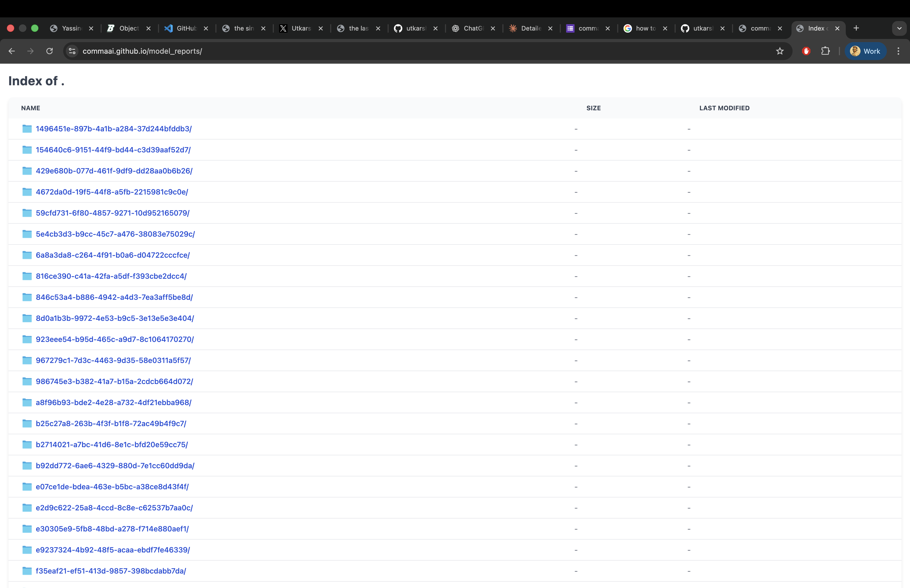The width and height of the screenshot is (910, 588).
Task: Reload the current page
Action: tap(50, 51)
